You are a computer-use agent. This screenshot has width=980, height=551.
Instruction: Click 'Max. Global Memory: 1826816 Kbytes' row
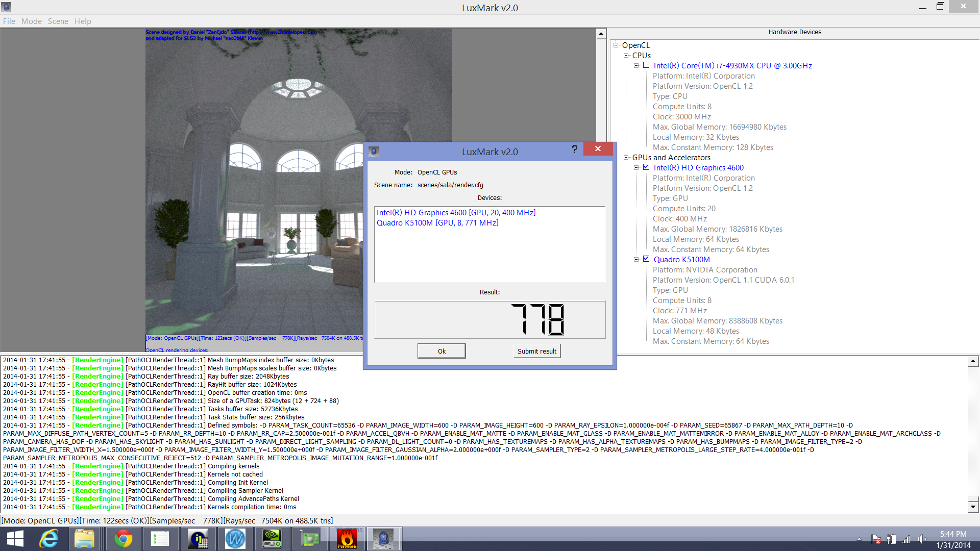[718, 229]
